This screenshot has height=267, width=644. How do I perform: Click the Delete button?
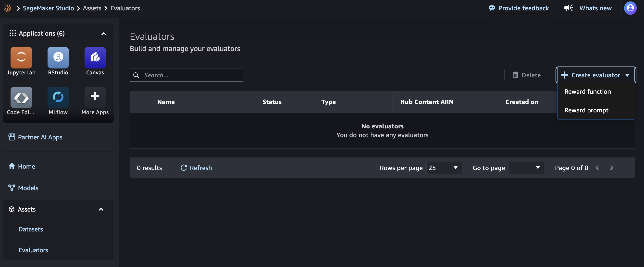(x=526, y=75)
